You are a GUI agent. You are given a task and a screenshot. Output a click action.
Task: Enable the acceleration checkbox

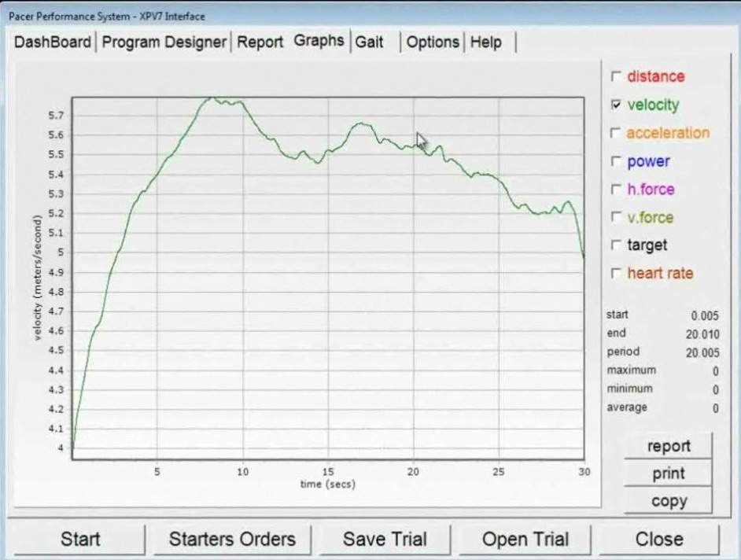616,133
